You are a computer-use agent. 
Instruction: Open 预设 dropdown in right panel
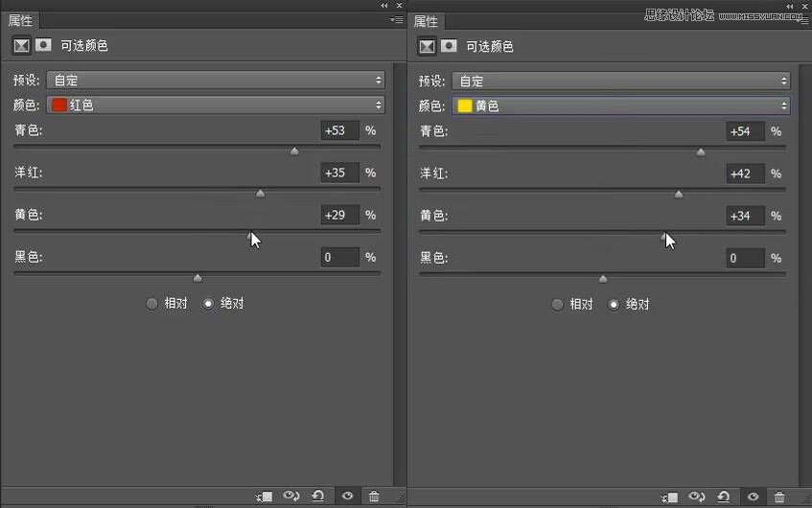[x=621, y=81]
